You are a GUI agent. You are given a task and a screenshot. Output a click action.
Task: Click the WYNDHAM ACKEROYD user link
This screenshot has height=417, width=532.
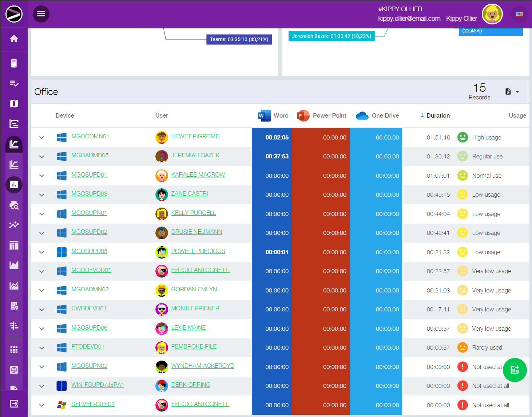point(202,366)
